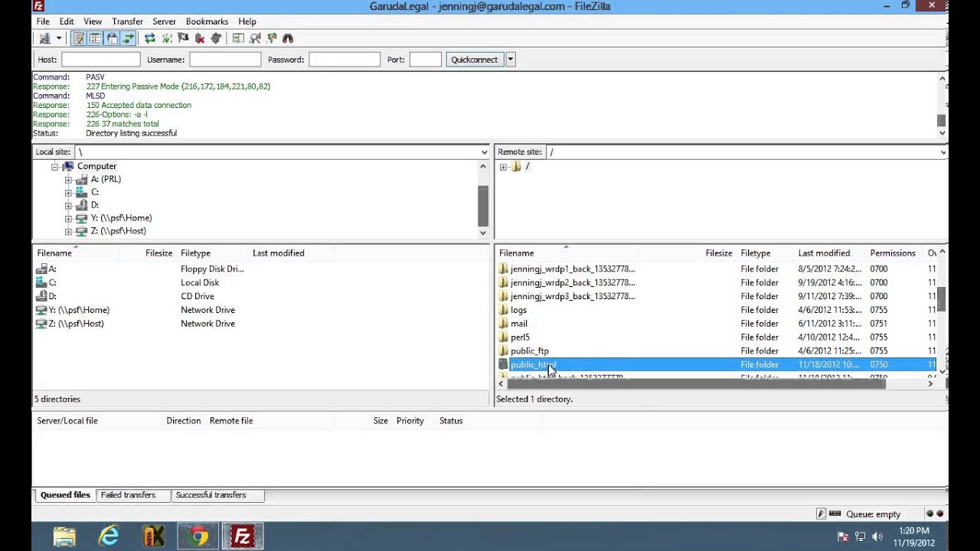Toggle processing of the transfer queue
980x551 pixels.
pyautogui.click(x=166, y=38)
